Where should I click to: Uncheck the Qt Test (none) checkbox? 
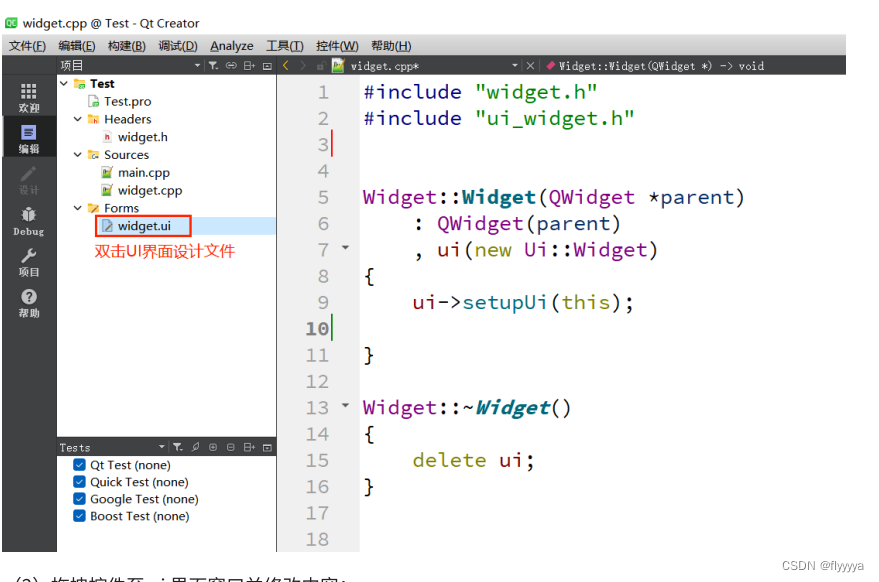pyautogui.click(x=80, y=465)
